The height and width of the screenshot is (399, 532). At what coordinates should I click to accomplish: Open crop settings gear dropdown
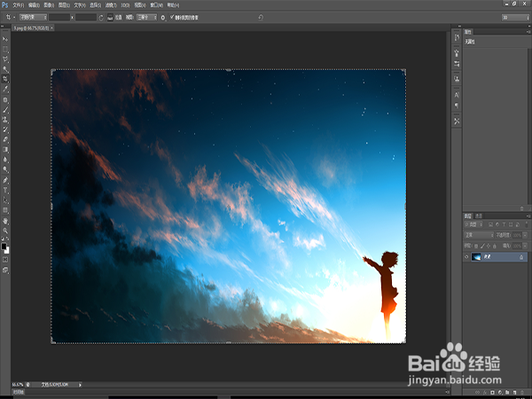point(163,18)
